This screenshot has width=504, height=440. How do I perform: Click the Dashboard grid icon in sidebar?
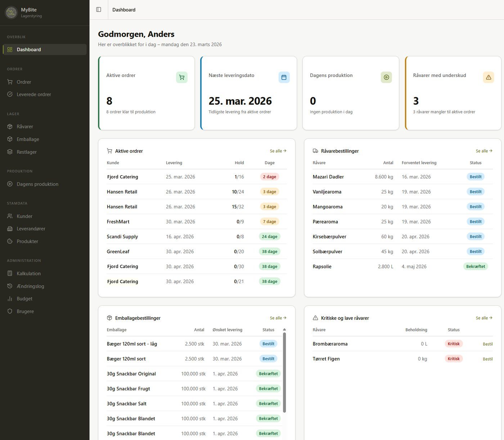(10, 50)
